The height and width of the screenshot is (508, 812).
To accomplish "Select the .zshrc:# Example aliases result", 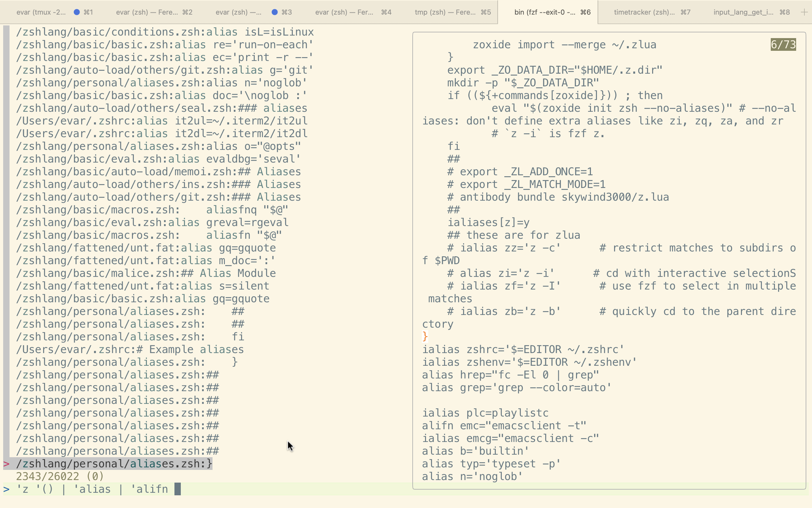I will [x=130, y=350].
